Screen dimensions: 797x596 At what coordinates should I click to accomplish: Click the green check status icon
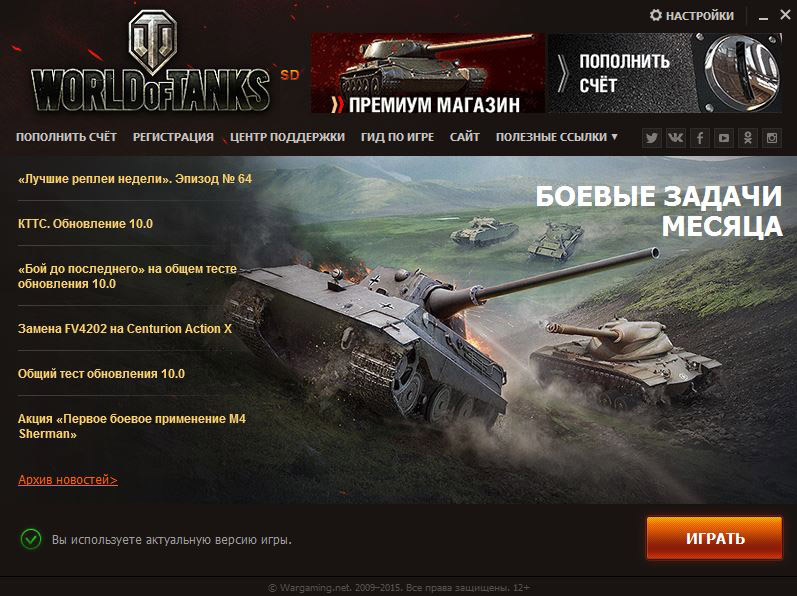click(x=31, y=539)
